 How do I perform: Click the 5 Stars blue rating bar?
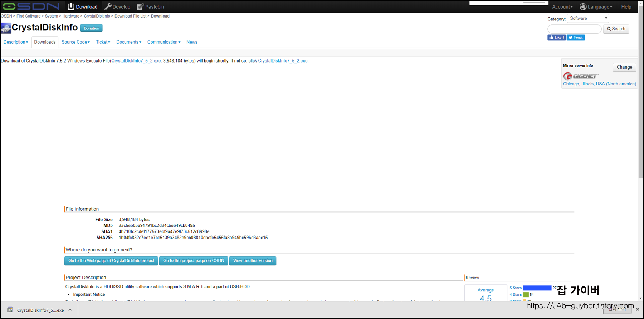pyautogui.click(x=537, y=288)
